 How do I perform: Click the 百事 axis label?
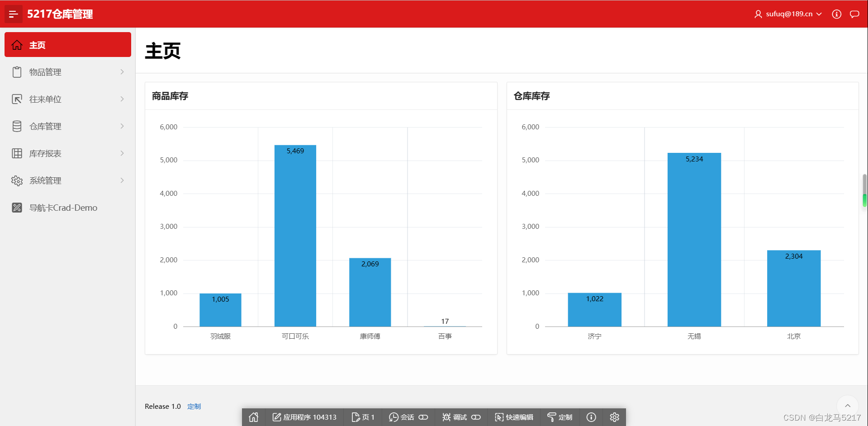pyautogui.click(x=445, y=336)
